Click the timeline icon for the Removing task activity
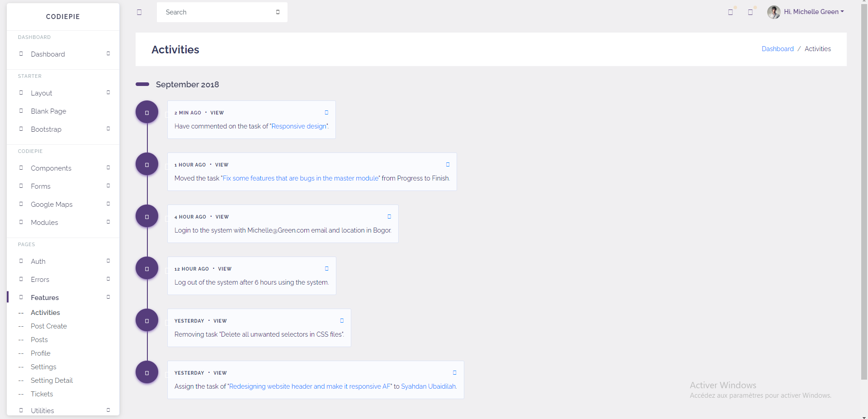 (x=147, y=320)
